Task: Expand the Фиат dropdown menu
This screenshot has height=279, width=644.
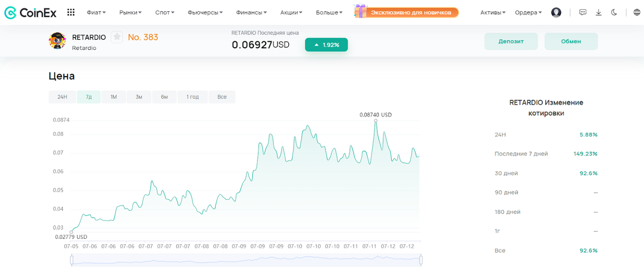Action: 96,12
